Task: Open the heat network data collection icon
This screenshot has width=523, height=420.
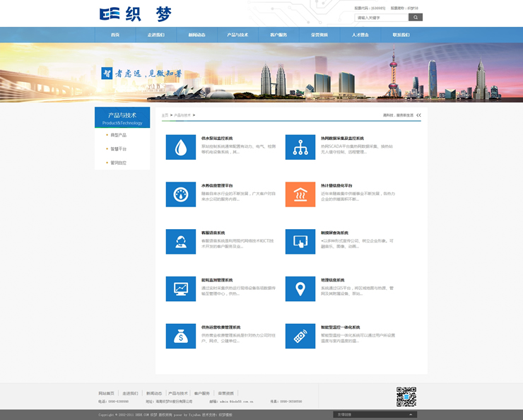Action: pos(300,147)
